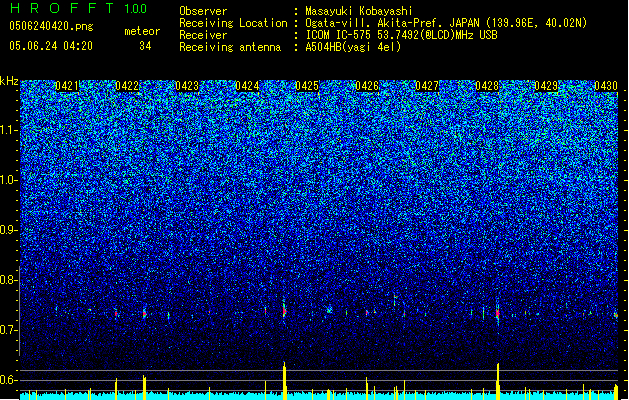This screenshot has width=629, height=400.
Task: Click the 0429 time marker
Action: 546,86
